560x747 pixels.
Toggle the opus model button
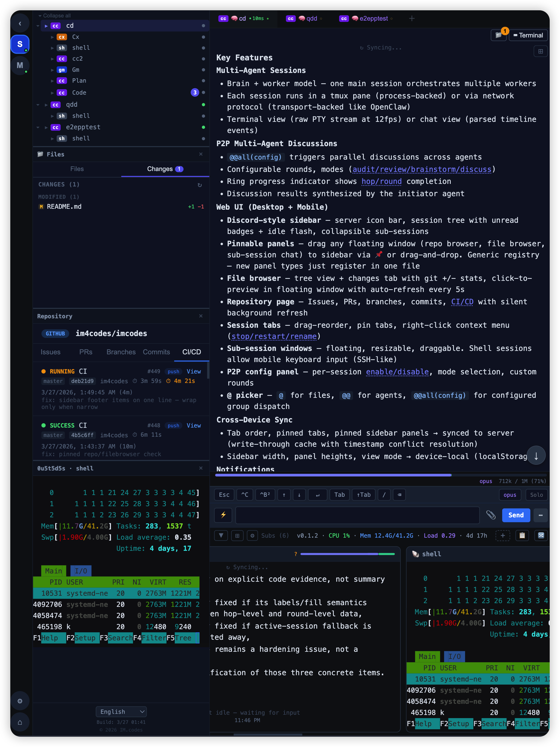(x=510, y=495)
